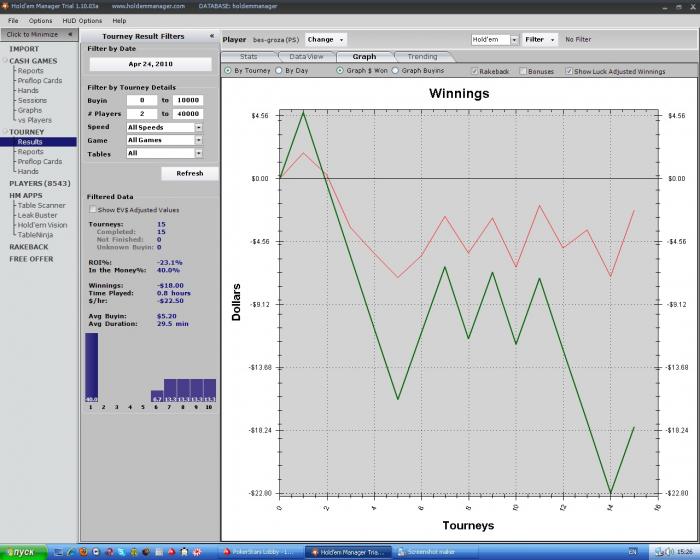The image size is (700, 560).
Task: Open the Hold'em game type dropdown
Action: pos(513,40)
